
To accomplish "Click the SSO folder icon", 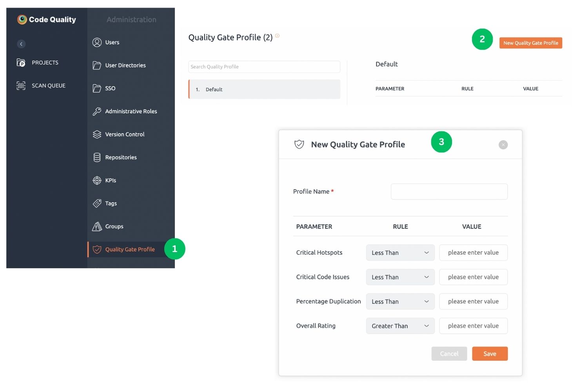I will (x=97, y=88).
